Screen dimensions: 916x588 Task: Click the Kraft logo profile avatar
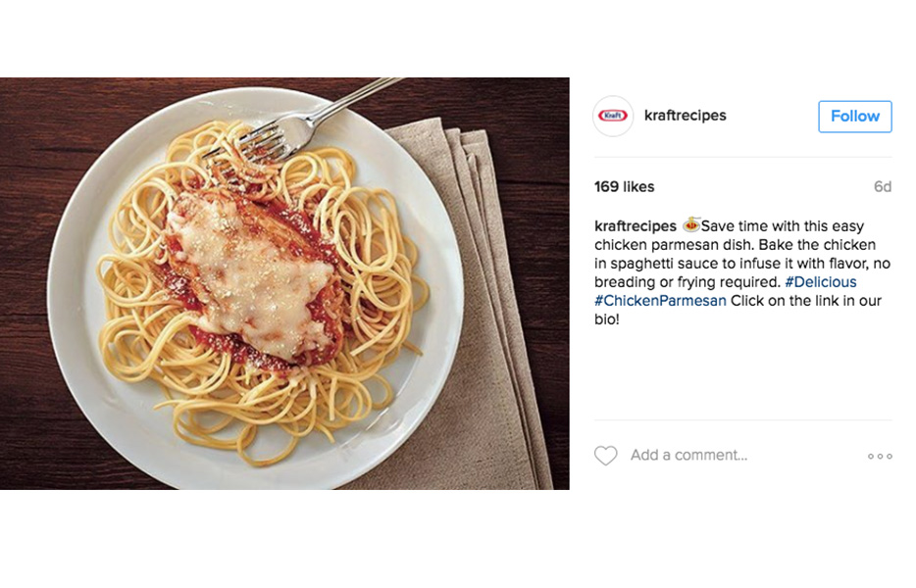(613, 116)
